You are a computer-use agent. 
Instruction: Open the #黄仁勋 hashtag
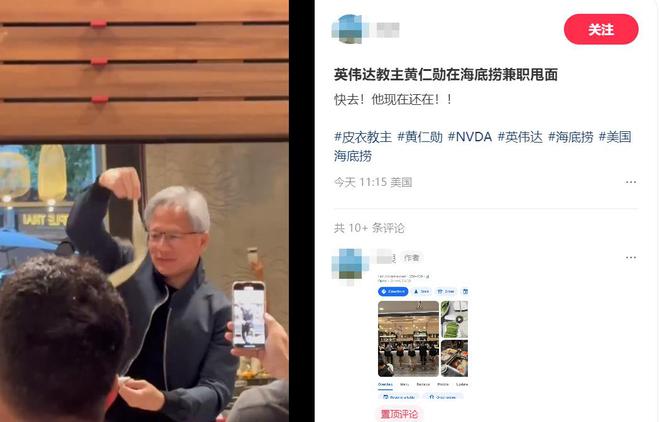click(420, 137)
